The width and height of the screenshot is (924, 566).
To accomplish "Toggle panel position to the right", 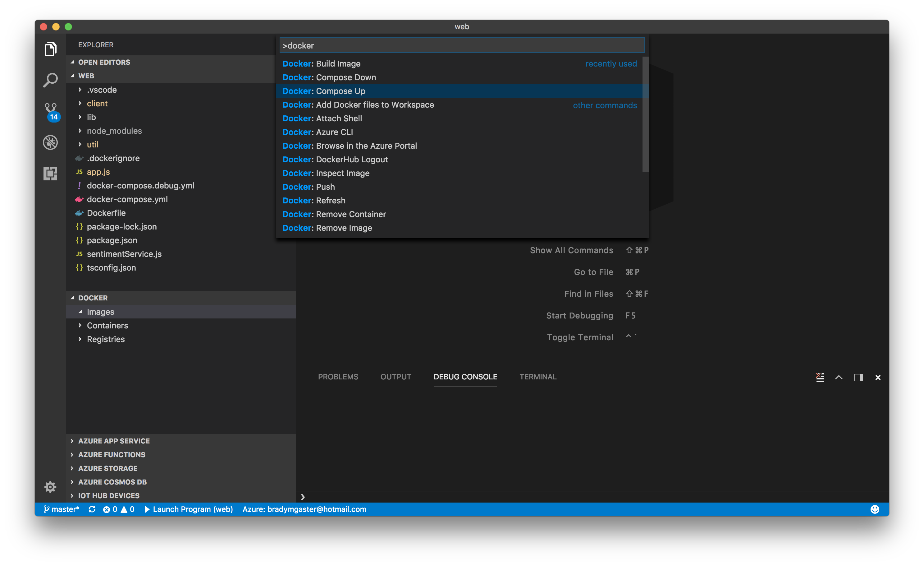I will pos(858,377).
